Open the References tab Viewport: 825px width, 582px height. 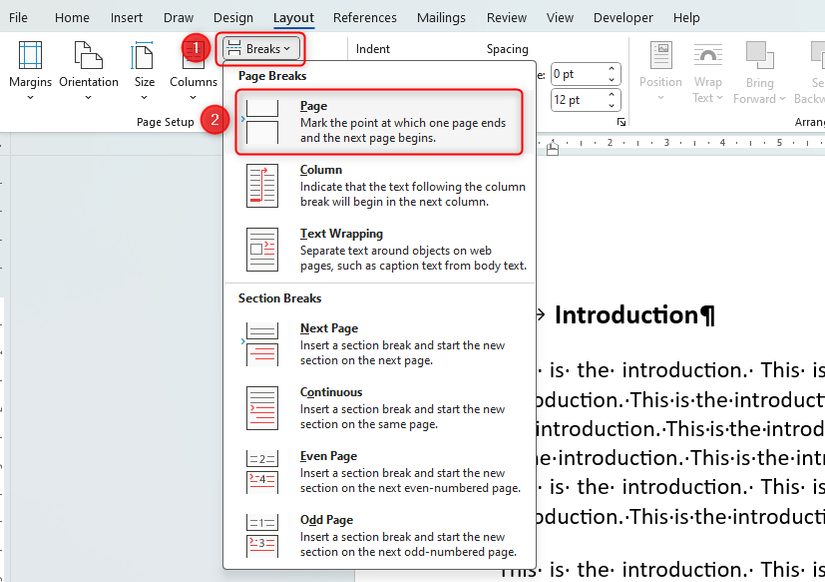[365, 17]
